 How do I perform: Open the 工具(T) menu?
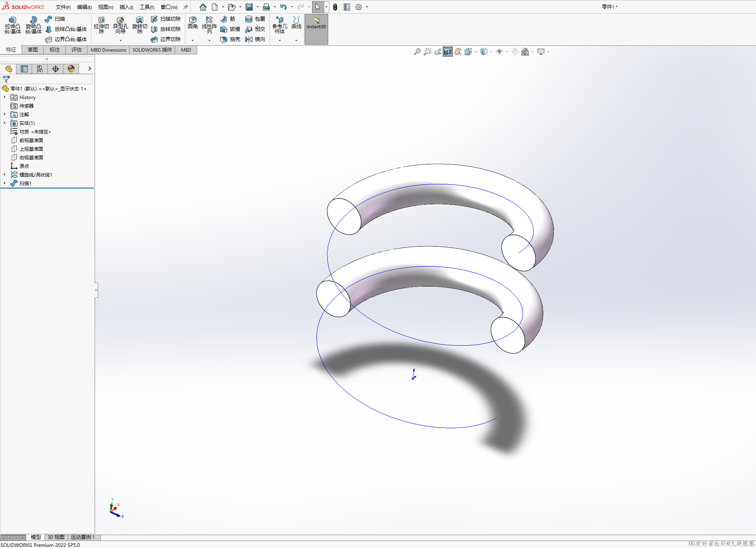[147, 7]
